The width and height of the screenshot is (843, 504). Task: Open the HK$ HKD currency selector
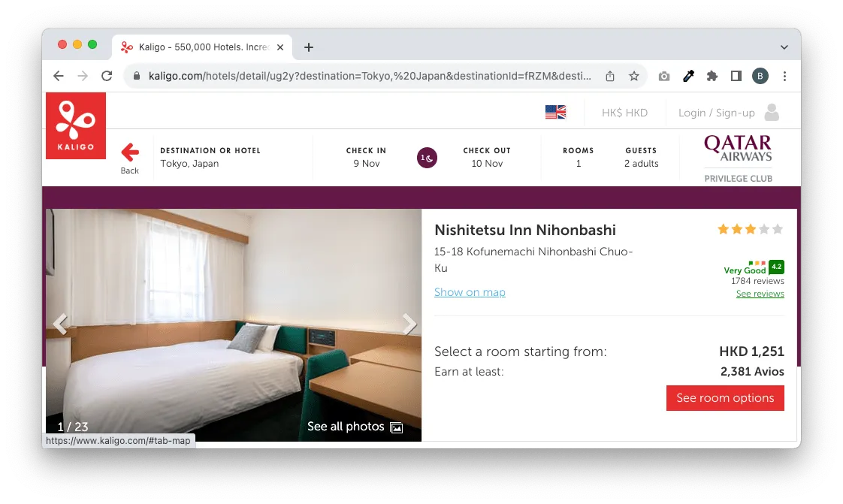tap(624, 113)
